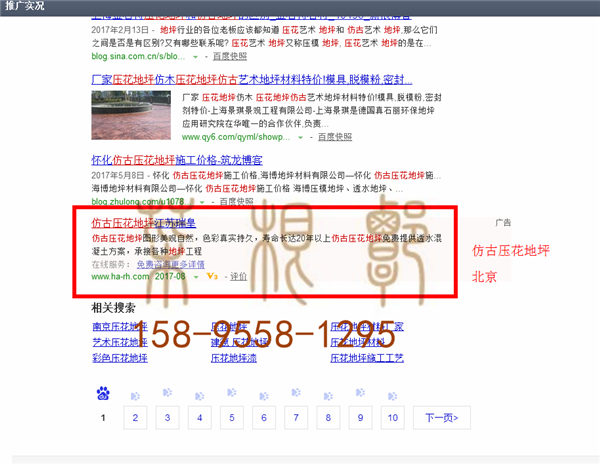Open related search 压花地坪施工工艺
The width and height of the screenshot is (600, 464).
(x=367, y=358)
